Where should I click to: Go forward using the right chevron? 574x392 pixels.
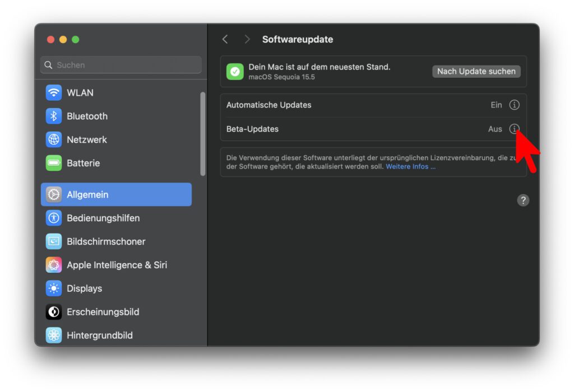point(247,39)
